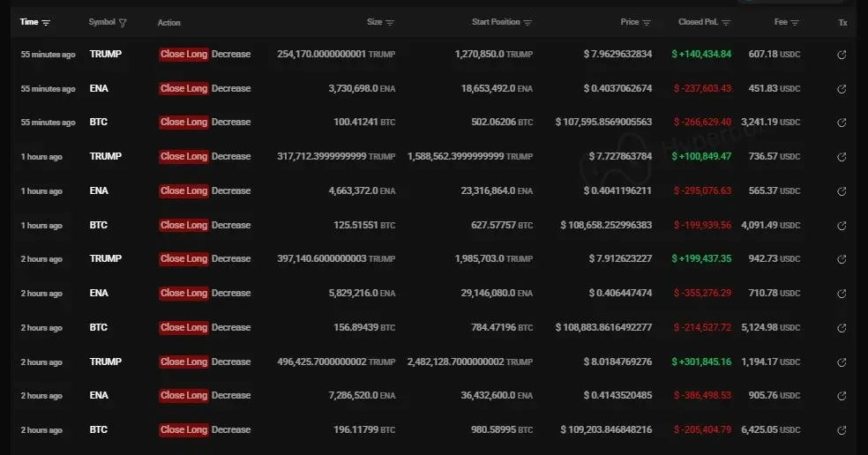868x455 pixels.
Task: Select TRUMP symbol in 317,712 size row
Action: [105, 157]
